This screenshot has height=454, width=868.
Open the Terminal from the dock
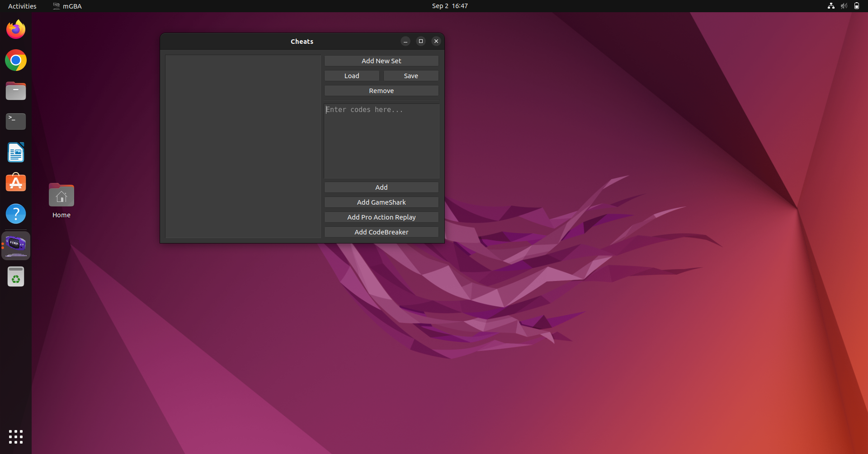coord(15,121)
